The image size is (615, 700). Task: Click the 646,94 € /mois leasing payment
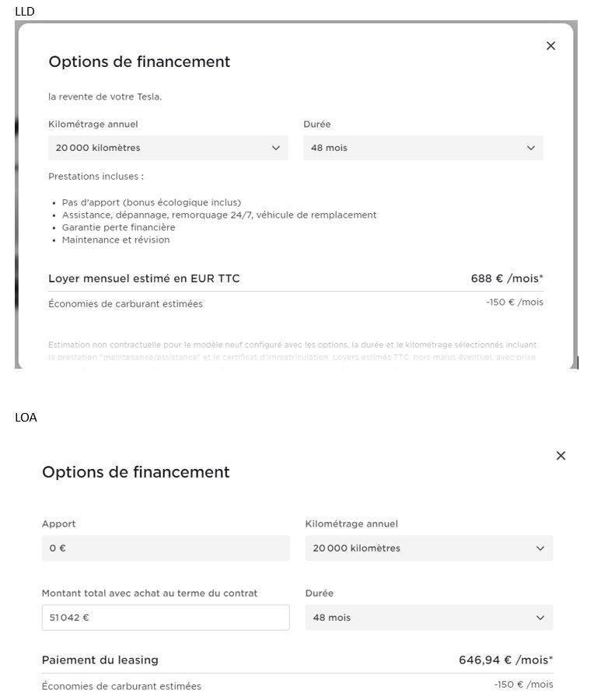[x=505, y=660]
